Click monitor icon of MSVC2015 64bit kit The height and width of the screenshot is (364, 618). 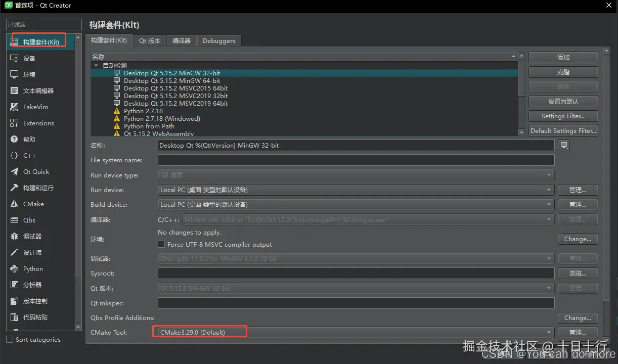117,88
